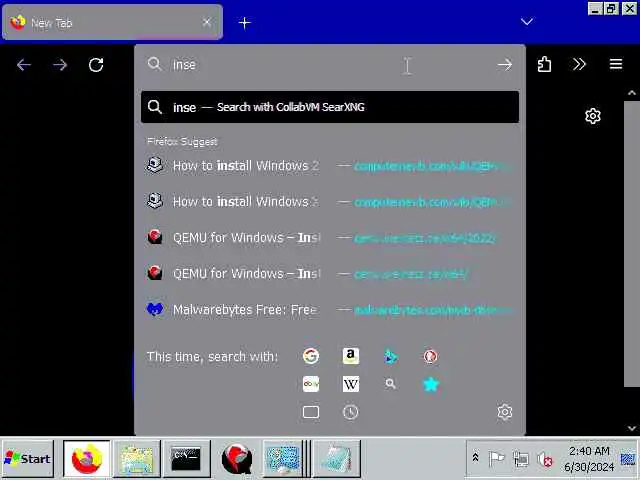Close the New Tab tab

click(207, 22)
